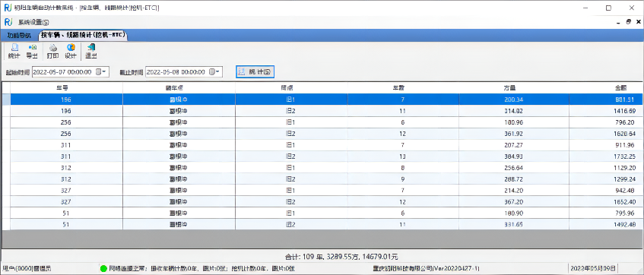Image resolution: width=644 pixels, height=275 pixels.
Task: Click the green network status indicator
Action: pos(103,268)
